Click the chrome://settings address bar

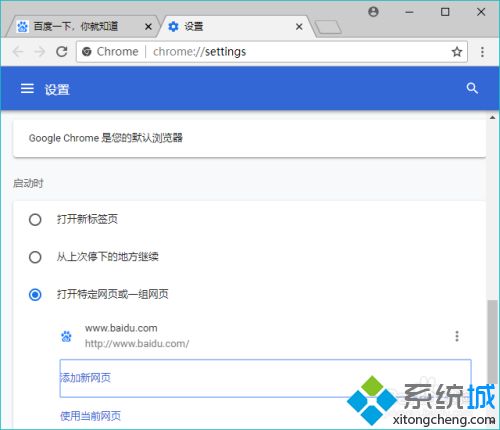272,52
